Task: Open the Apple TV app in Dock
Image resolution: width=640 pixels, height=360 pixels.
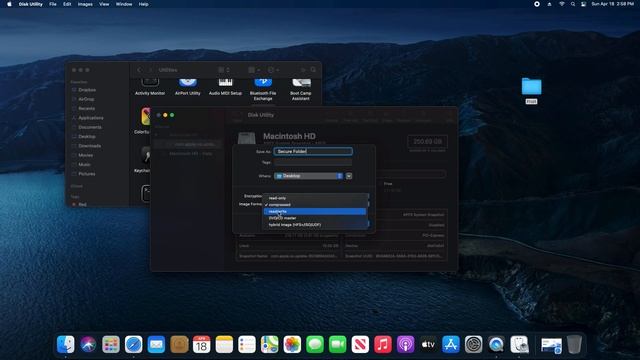Action: (428, 345)
